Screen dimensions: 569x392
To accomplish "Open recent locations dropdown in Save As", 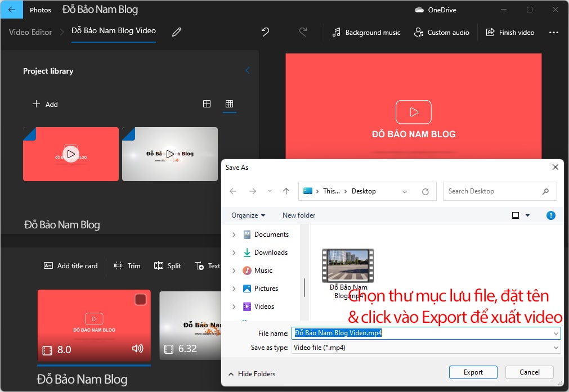I will [x=270, y=191].
